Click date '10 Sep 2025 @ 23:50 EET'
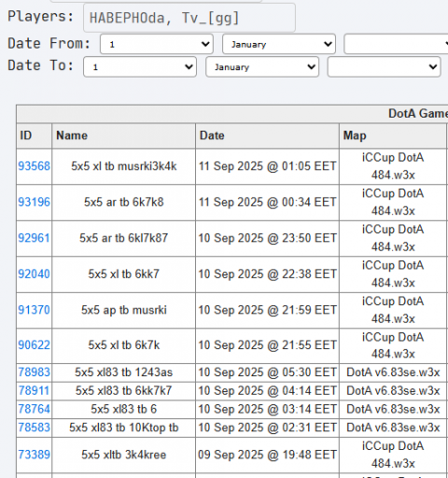448x478 pixels. (268, 238)
